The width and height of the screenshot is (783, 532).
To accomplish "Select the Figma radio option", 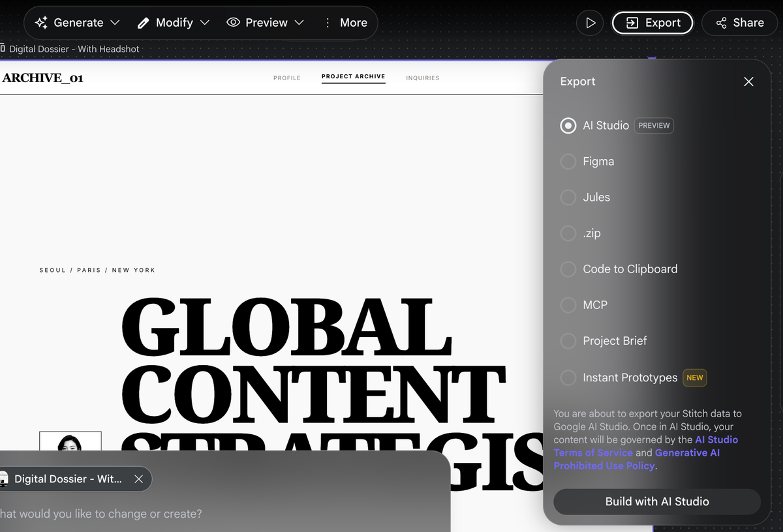I will pyautogui.click(x=568, y=162).
